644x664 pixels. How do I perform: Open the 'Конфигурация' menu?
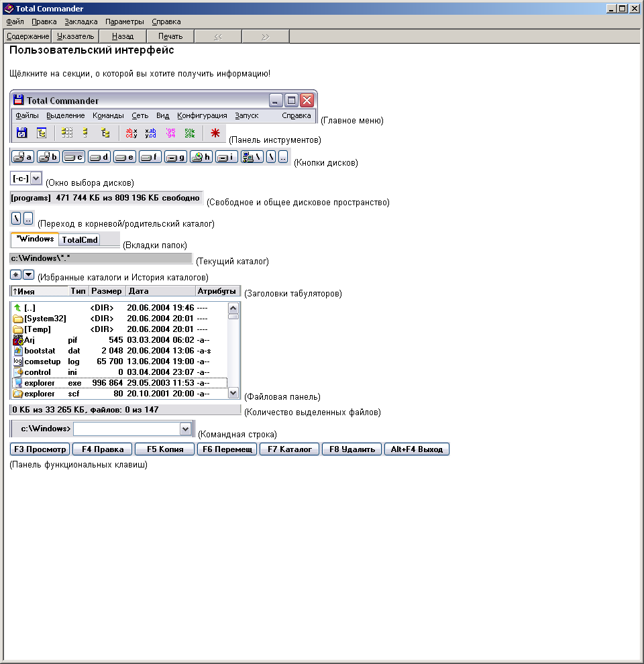tap(202, 115)
